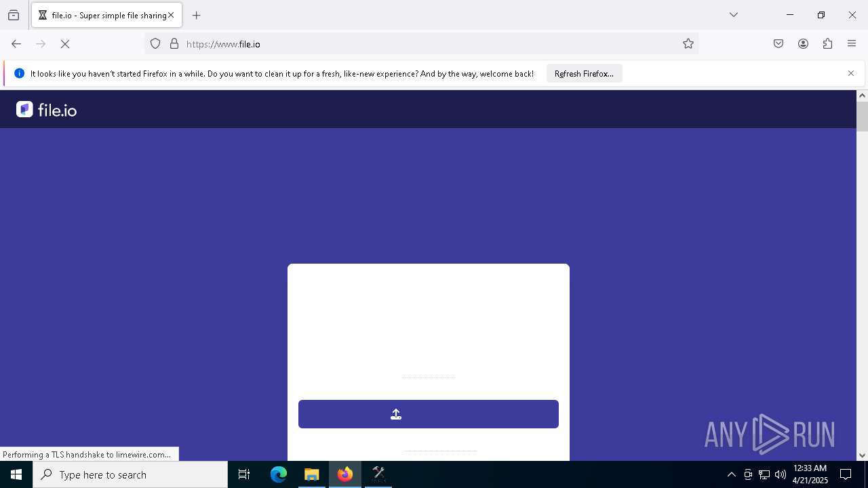Image resolution: width=868 pixels, height=488 pixels.
Task: Dismiss the Firefox notification bar
Action: 851,73
